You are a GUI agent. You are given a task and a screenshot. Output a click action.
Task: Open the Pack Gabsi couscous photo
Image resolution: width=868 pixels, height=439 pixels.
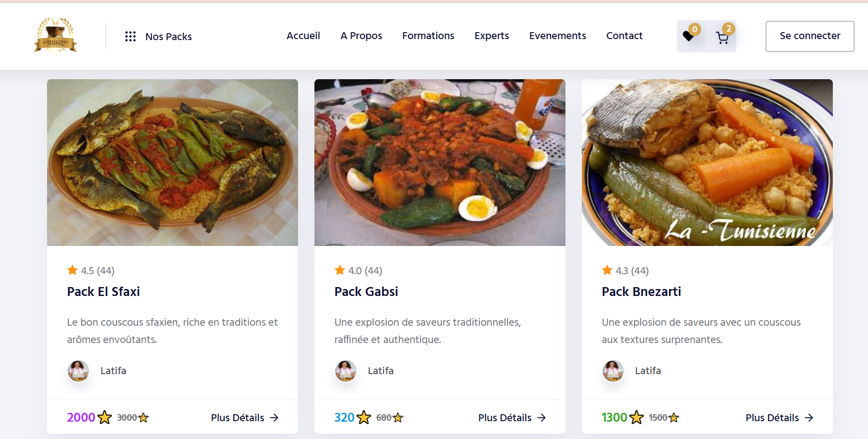click(x=440, y=162)
